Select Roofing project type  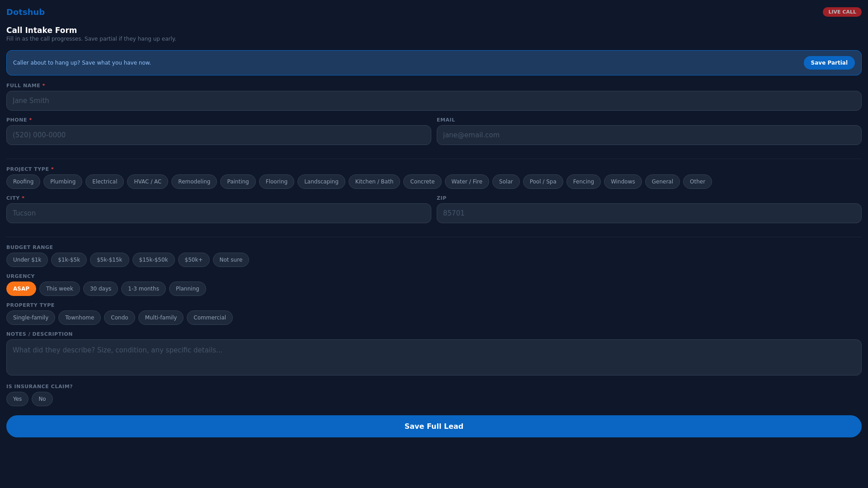point(23,182)
